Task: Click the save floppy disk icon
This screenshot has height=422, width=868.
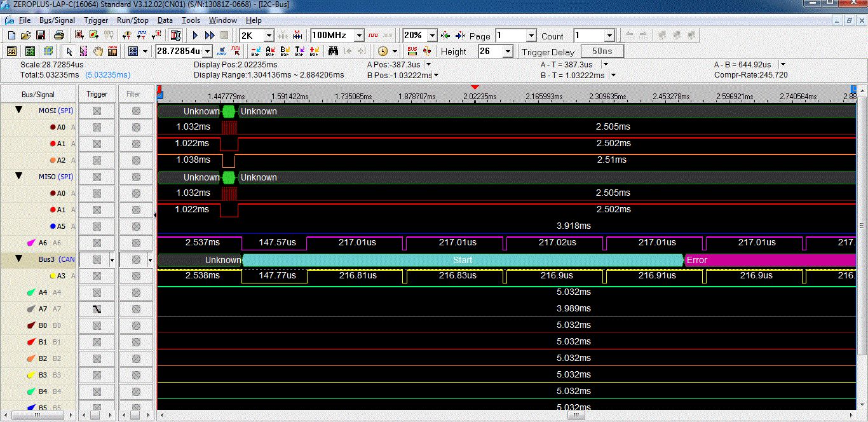Action: coord(41,36)
